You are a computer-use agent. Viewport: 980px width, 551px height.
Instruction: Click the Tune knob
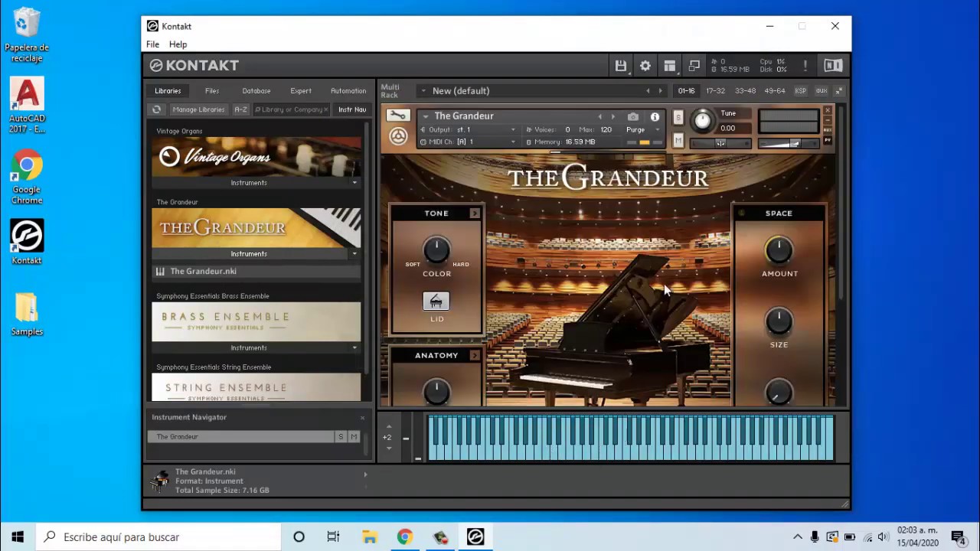pyautogui.click(x=702, y=120)
